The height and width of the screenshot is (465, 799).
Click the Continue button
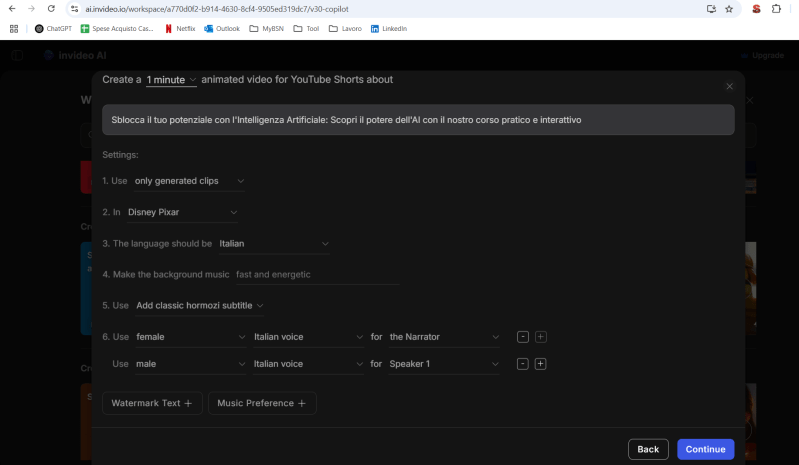point(705,449)
